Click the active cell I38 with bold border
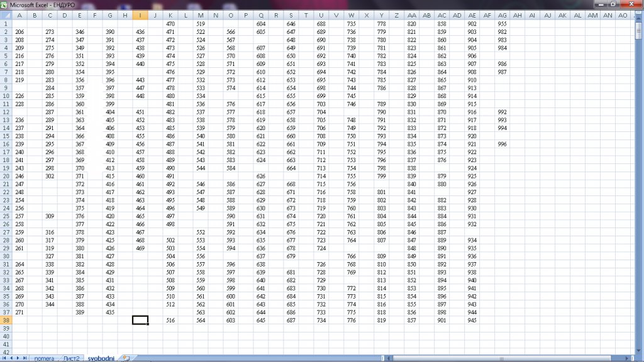 pyautogui.click(x=140, y=320)
